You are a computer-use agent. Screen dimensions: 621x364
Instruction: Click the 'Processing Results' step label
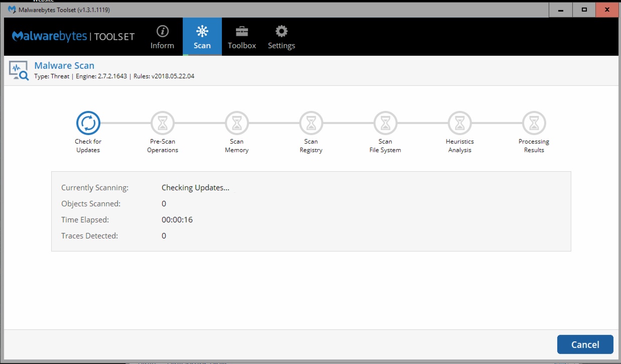click(x=534, y=146)
